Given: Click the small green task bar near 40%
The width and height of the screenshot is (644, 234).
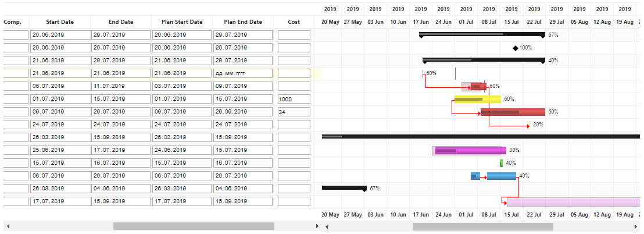Looking at the screenshot, I should pos(501,163).
